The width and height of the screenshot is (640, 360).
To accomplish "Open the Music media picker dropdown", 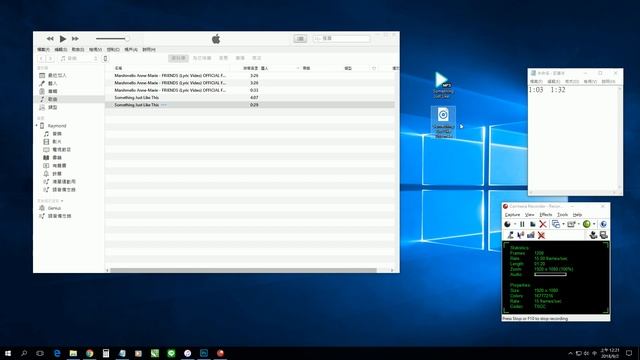I will [79, 59].
